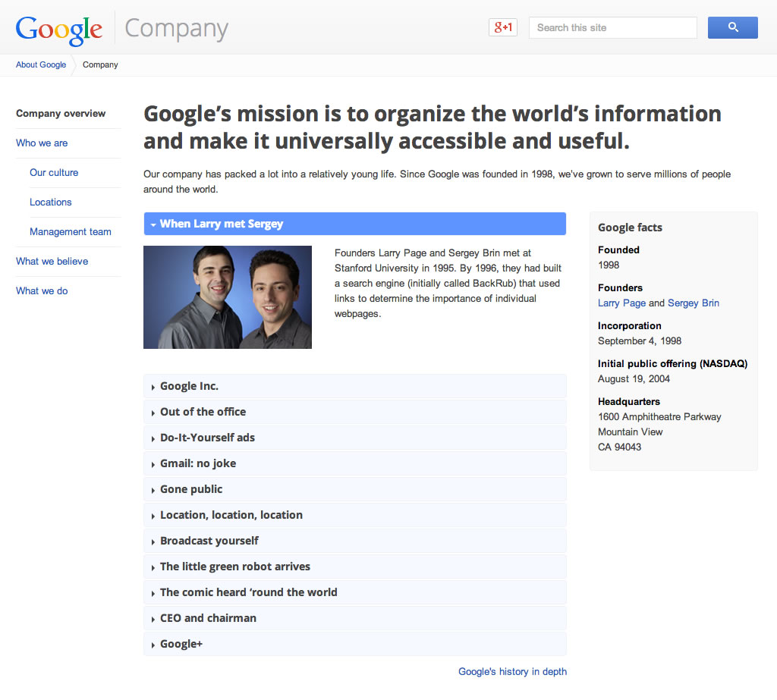Expand the Gone public section

[355, 489]
